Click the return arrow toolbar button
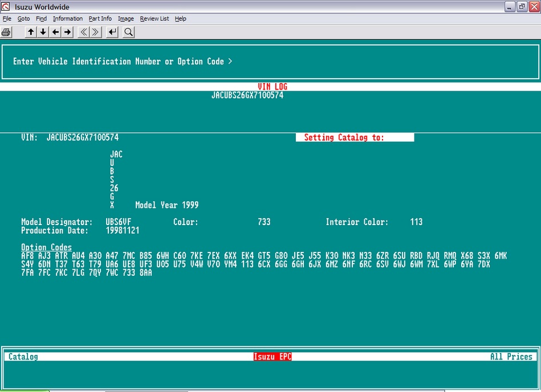The width and height of the screenshot is (541, 392). (x=112, y=32)
